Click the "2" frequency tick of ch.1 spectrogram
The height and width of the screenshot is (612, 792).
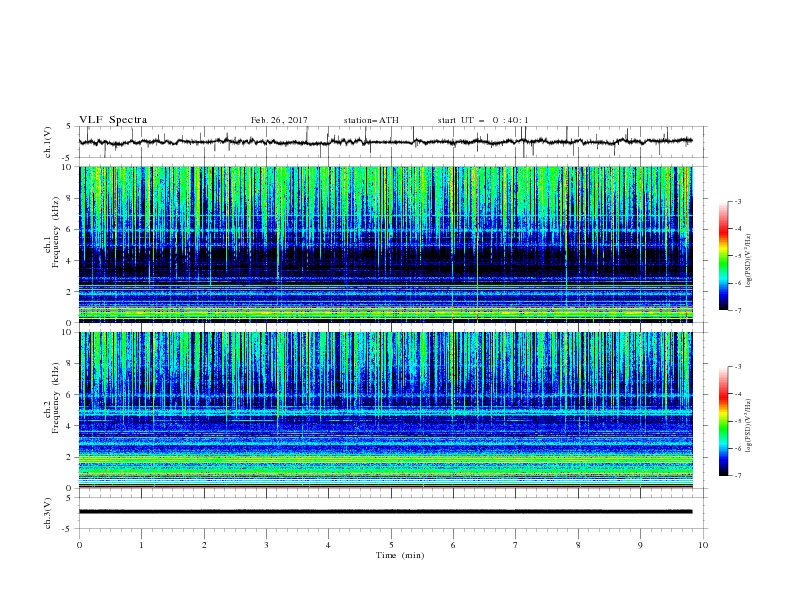(x=71, y=291)
